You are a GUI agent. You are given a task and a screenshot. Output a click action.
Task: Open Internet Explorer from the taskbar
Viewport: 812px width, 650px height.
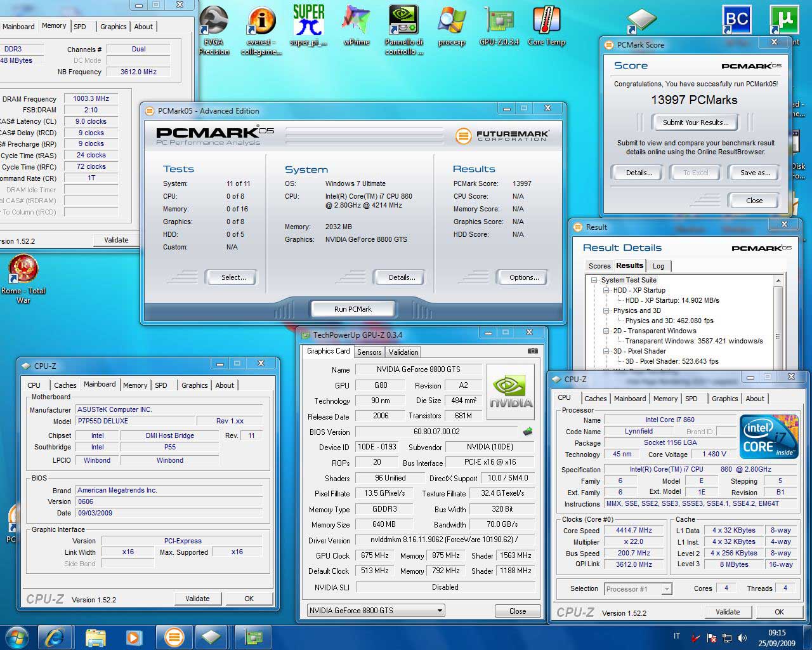[x=55, y=637]
